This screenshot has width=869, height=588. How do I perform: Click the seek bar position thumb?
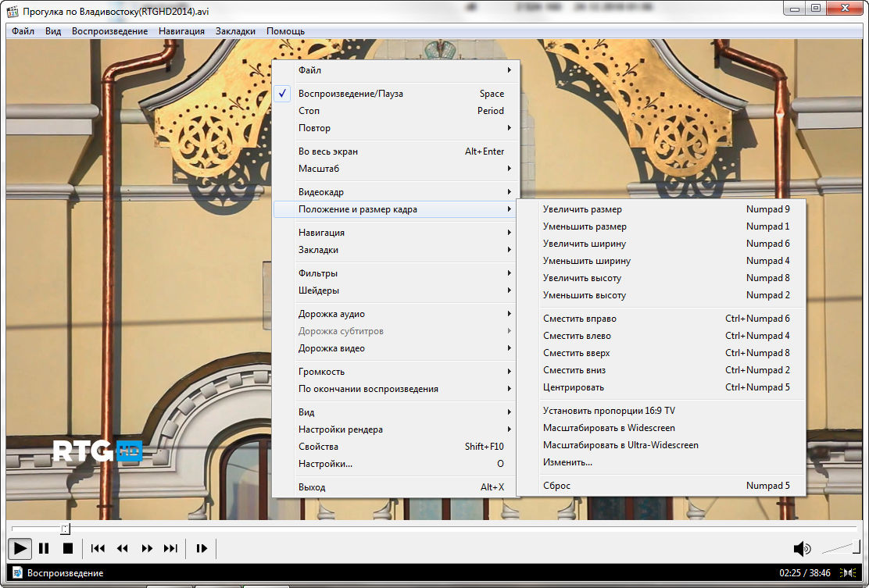(66, 529)
